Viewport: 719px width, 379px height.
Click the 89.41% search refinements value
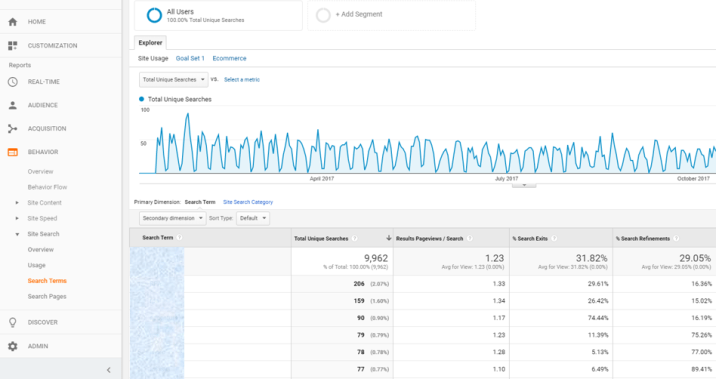click(x=702, y=369)
